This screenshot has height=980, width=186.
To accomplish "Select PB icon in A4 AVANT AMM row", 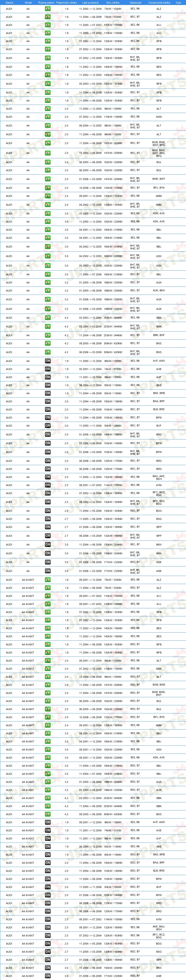I will click(x=48, y=725).
